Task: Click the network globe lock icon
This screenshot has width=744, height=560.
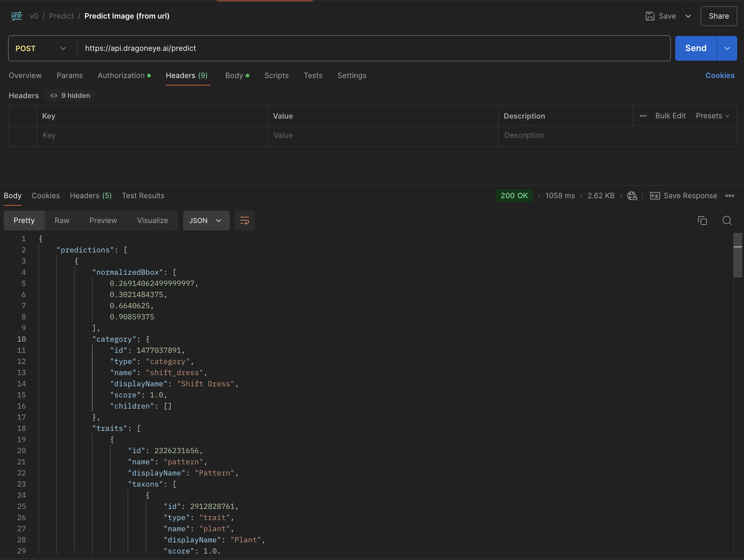Action: point(632,196)
